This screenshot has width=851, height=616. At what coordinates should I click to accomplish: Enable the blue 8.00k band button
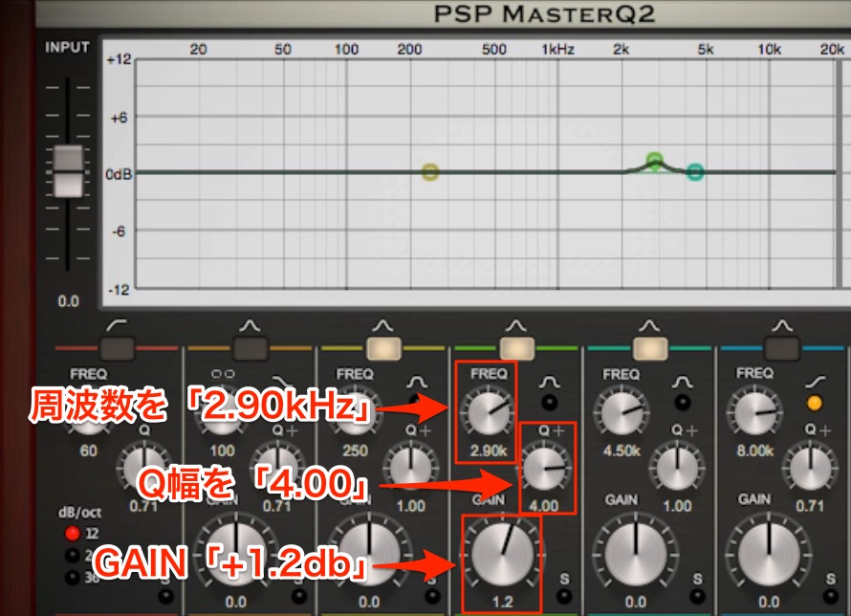click(782, 348)
